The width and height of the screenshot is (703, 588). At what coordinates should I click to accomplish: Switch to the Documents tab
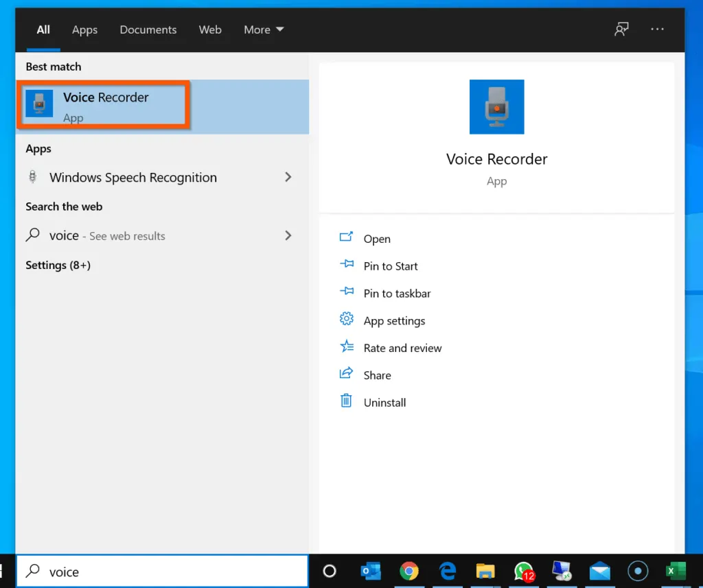(x=148, y=30)
